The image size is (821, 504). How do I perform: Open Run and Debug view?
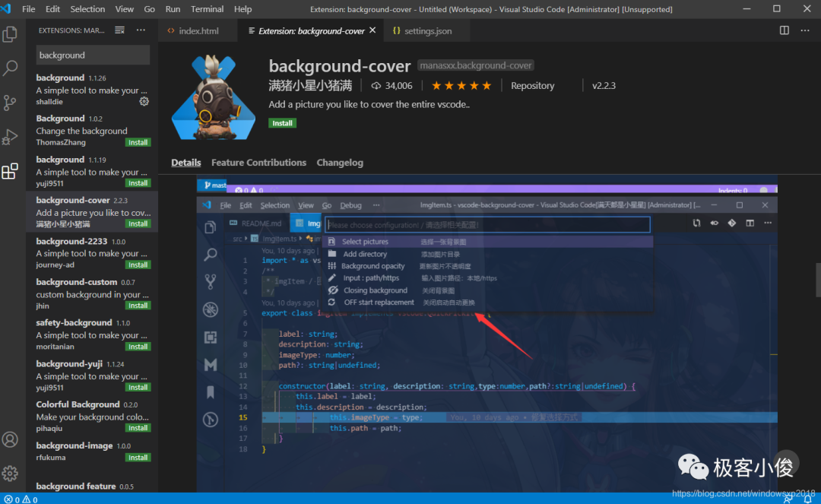(x=10, y=137)
